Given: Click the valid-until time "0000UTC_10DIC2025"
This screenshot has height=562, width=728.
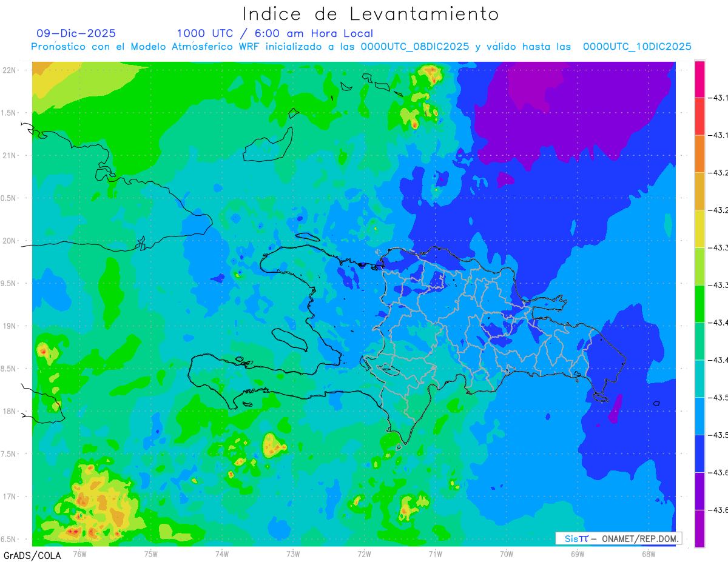Looking at the screenshot, I should [x=637, y=46].
